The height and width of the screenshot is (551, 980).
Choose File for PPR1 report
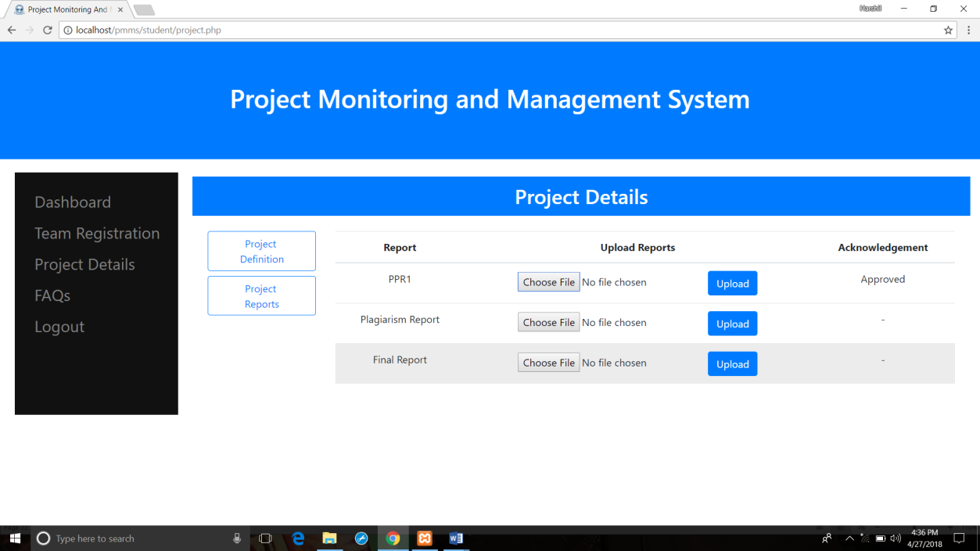click(x=548, y=282)
